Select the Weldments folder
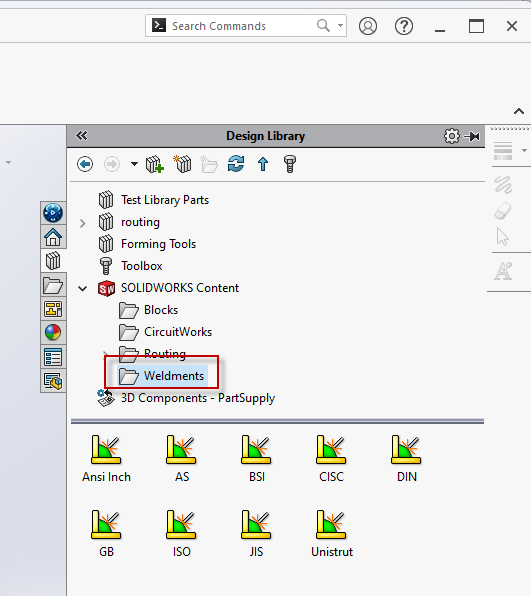 pos(174,376)
